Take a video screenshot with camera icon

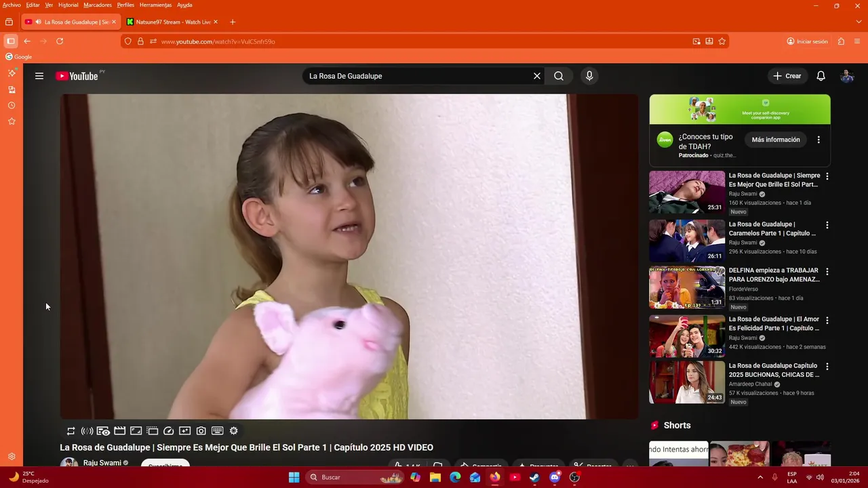click(x=201, y=431)
